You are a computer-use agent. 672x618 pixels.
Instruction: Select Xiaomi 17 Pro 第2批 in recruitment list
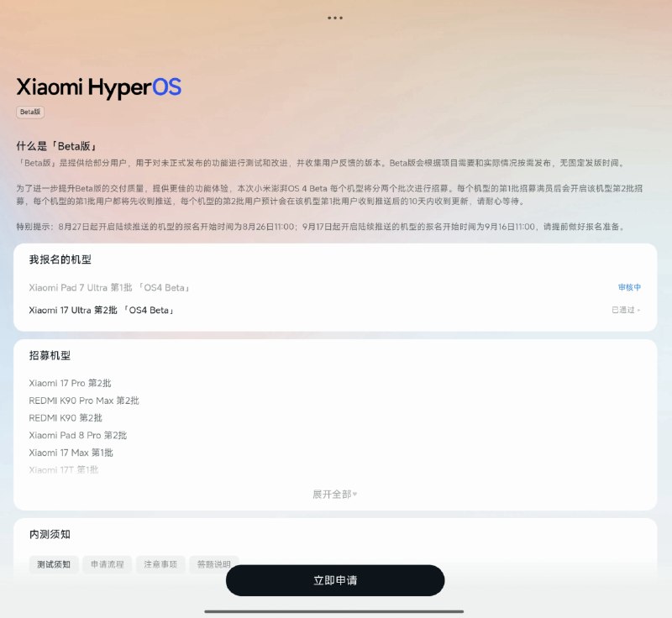(70, 383)
